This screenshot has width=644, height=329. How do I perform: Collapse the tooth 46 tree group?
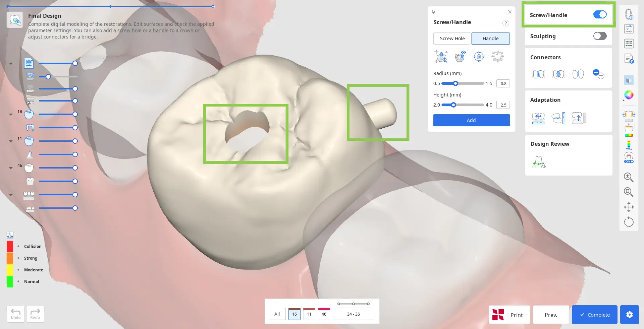[x=11, y=168]
